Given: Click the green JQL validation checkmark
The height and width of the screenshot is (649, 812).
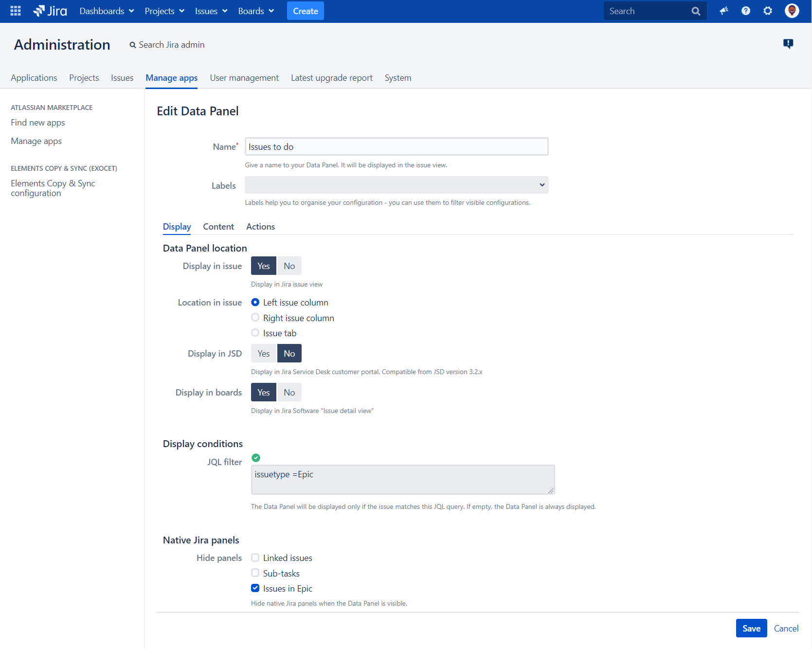Looking at the screenshot, I should [x=256, y=457].
